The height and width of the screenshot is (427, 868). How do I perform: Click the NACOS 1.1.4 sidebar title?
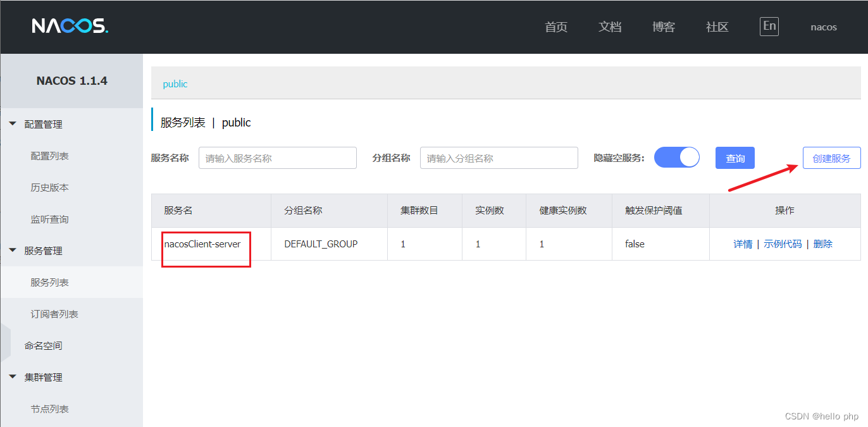click(x=71, y=81)
